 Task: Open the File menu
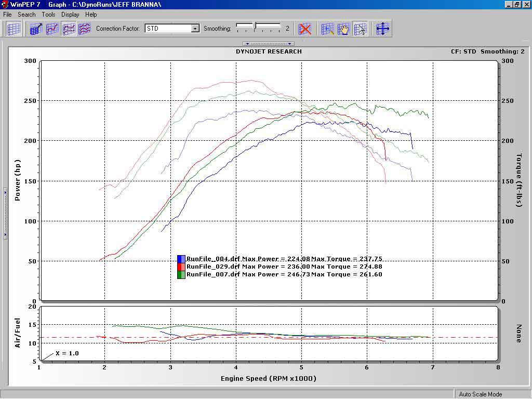click(x=7, y=15)
